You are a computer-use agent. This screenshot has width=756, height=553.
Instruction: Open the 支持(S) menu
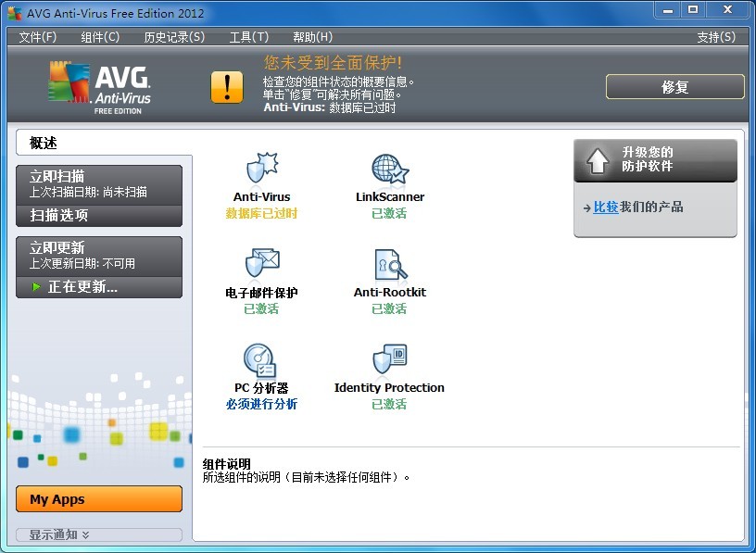pyautogui.click(x=715, y=37)
